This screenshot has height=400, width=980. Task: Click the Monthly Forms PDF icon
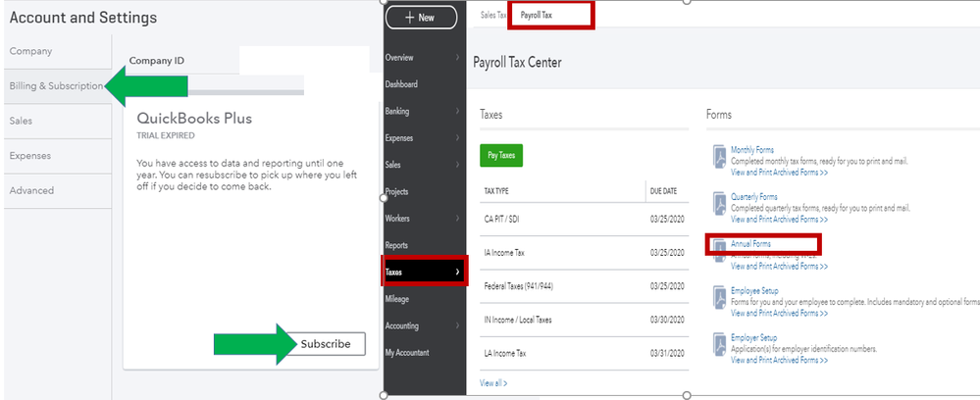(x=719, y=156)
